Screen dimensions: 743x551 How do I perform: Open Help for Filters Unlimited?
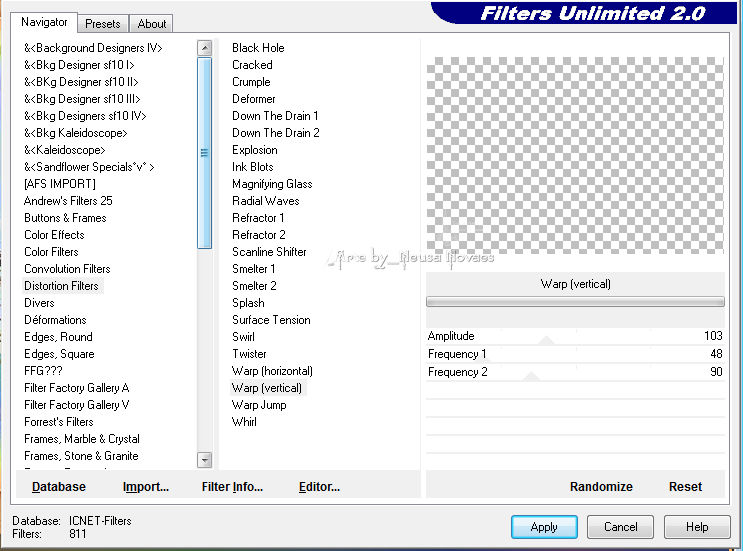[697, 527]
